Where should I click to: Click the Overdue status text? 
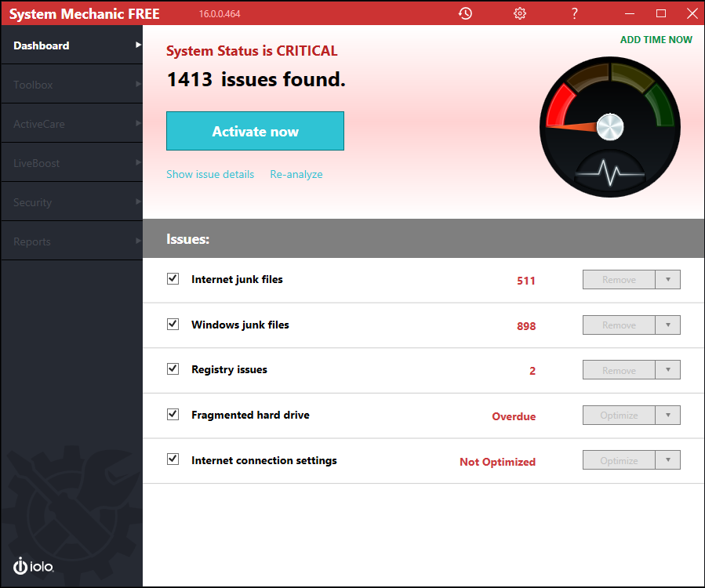coord(514,416)
